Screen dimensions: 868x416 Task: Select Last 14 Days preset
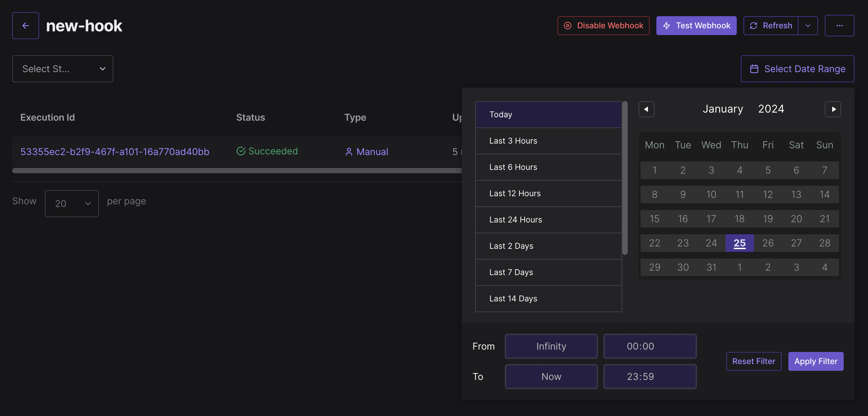(x=548, y=299)
